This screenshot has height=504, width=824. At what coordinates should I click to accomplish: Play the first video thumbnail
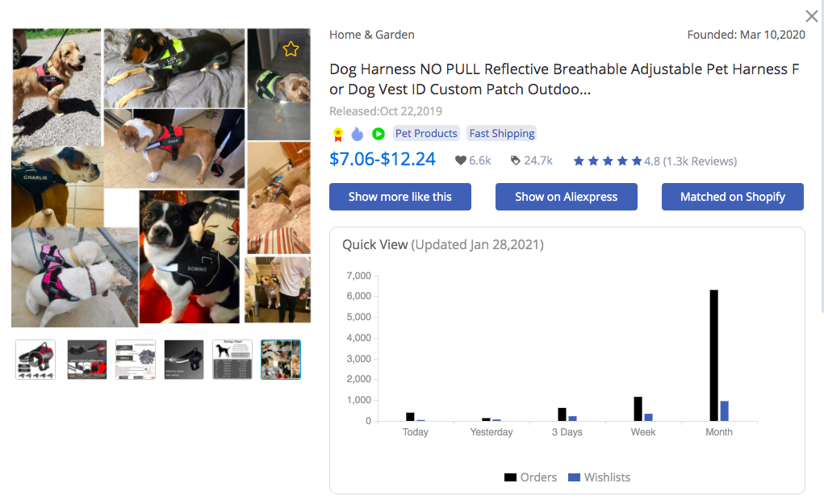coord(36,360)
